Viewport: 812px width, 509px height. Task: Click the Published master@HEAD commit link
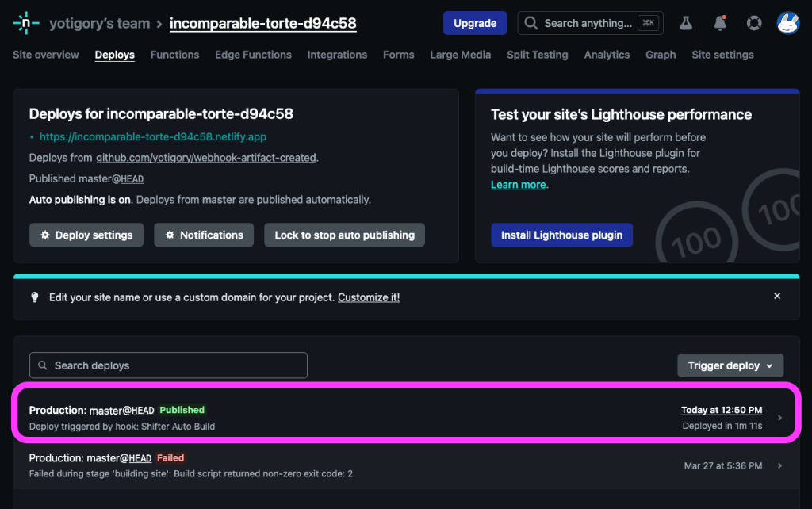pos(132,178)
